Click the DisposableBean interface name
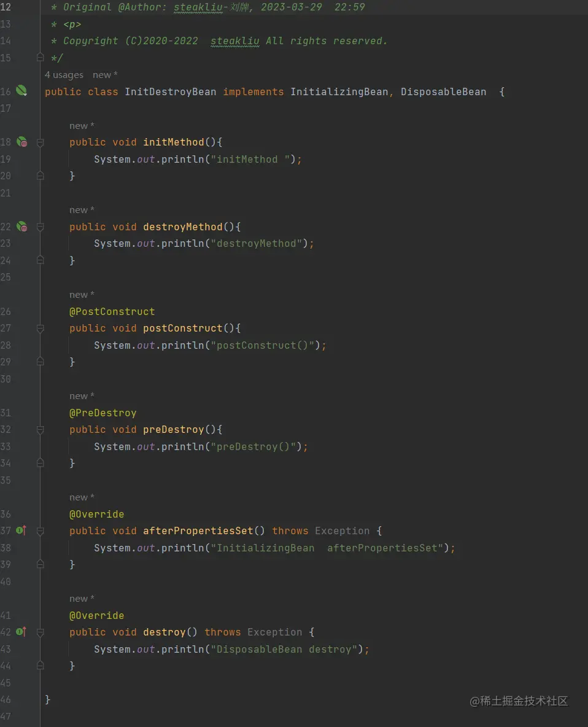 443,92
